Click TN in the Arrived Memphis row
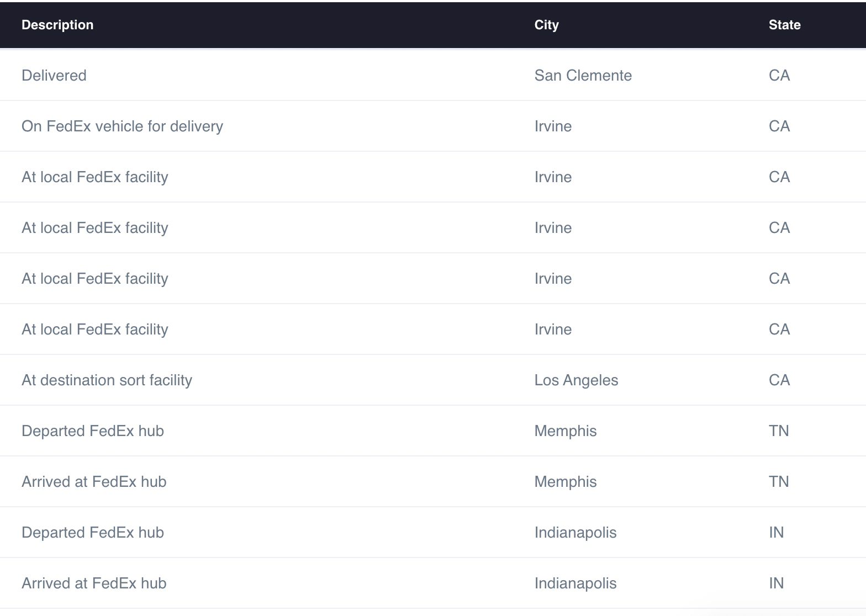The height and width of the screenshot is (616, 866). (779, 482)
